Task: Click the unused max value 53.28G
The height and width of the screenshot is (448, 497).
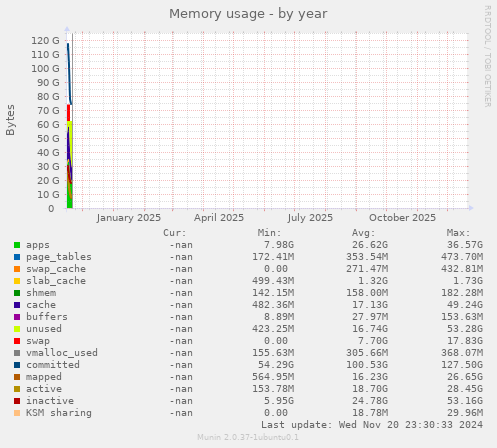Action: coord(465,329)
